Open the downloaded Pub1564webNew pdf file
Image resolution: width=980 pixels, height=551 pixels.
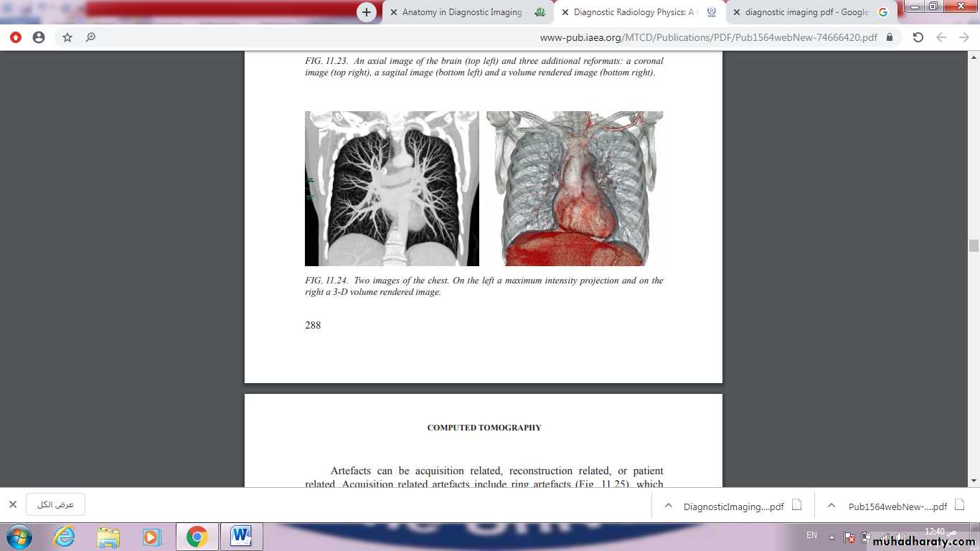897,506
